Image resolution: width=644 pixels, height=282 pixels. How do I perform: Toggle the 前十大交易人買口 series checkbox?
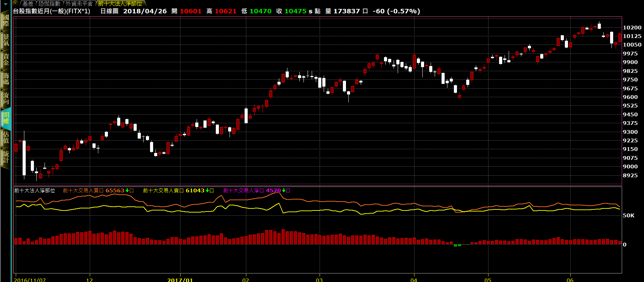click(132, 191)
